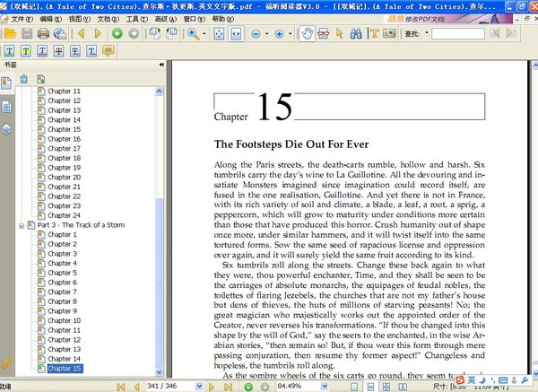Switch to single page layout
538x392 pixels.
click(x=354, y=387)
